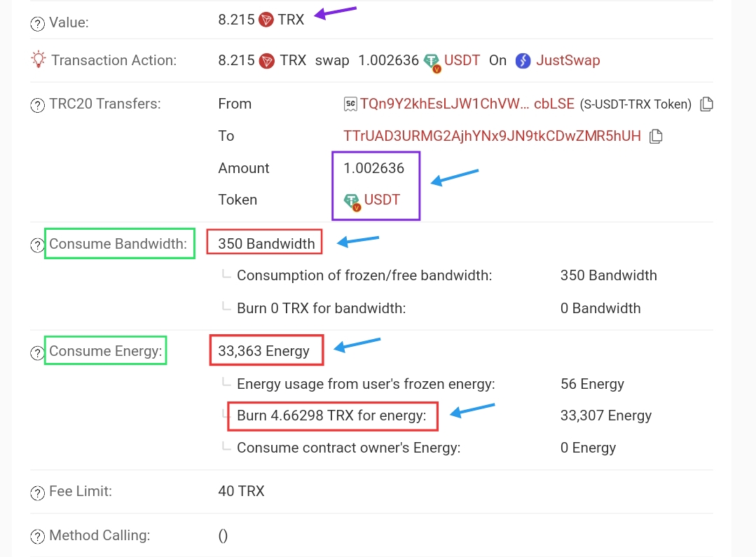The height and width of the screenshot is (557, 756).
Task: Open USDT link in Transaction Action row
Action: [x=462, y=60]
